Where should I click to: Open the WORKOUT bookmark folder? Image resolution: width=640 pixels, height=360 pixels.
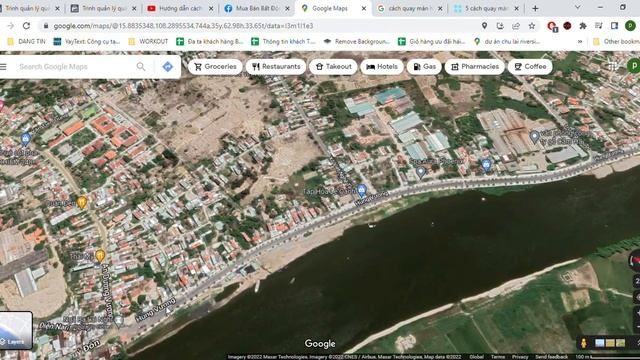(148, 41)
